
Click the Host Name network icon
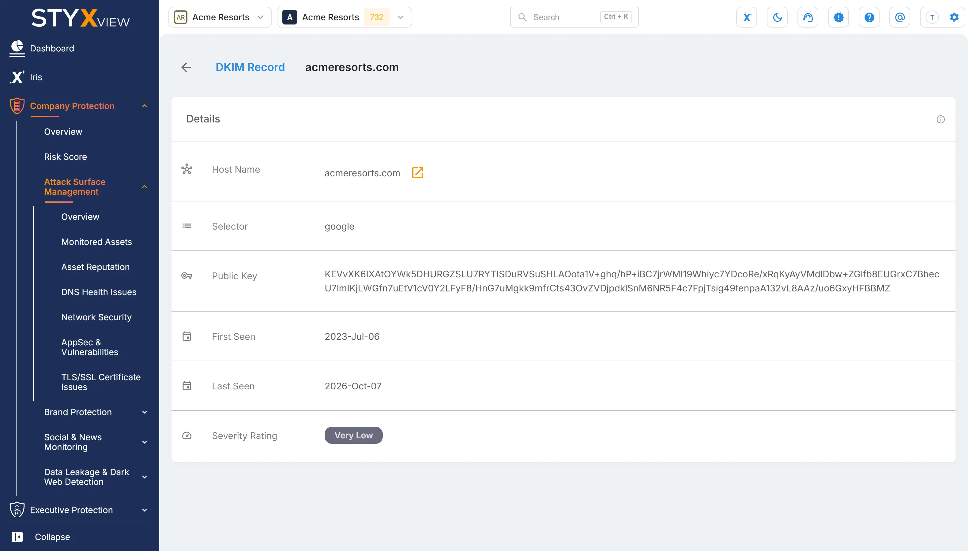[187, 169]
